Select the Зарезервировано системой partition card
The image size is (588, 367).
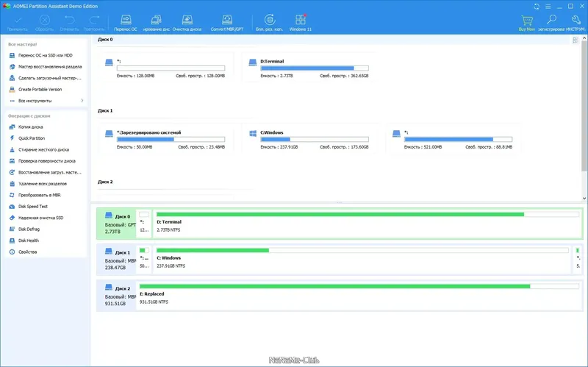coord(165,139)
